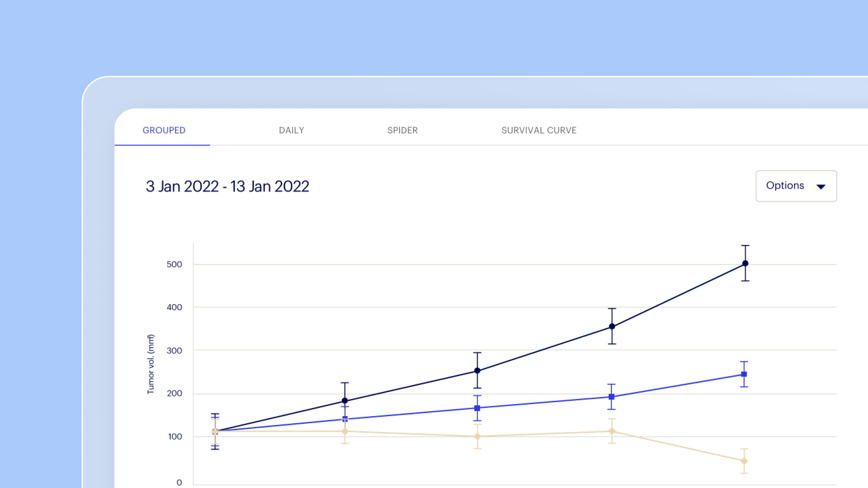Click the blue square data point near 140
The width and height of the screenshot is (868, 488).
coord(345,419)
